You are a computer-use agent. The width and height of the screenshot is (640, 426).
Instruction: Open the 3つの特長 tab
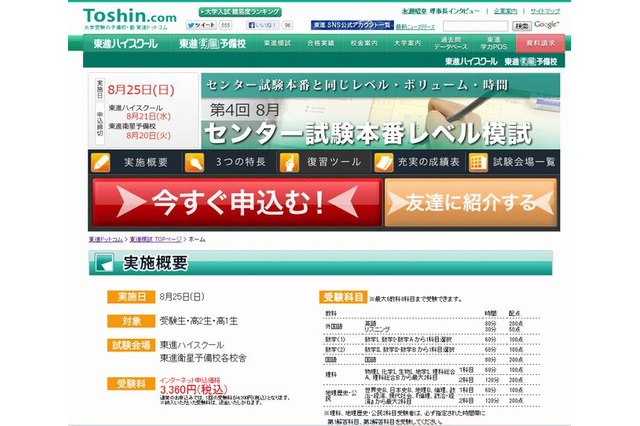[x=240, y=162]
